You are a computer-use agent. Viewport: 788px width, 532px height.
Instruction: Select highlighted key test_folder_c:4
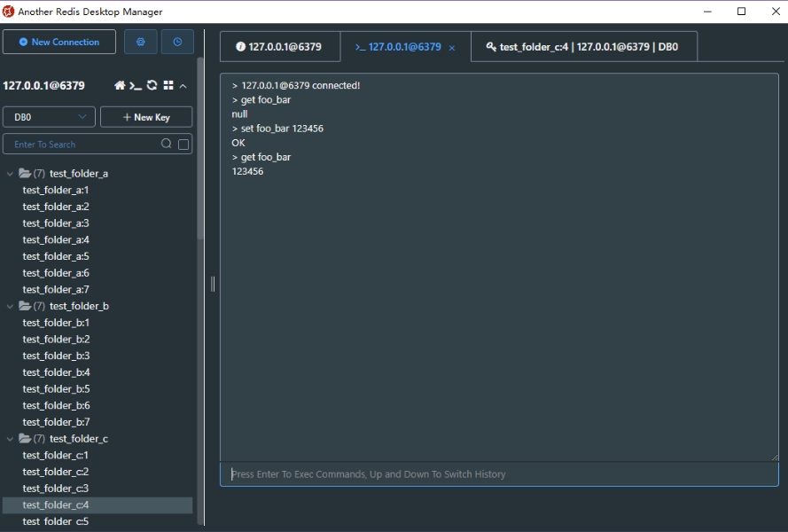coord(98,505)
